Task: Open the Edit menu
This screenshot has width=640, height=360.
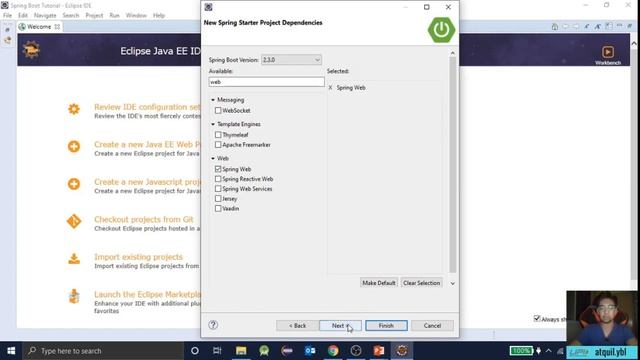Action: [23, 16]
